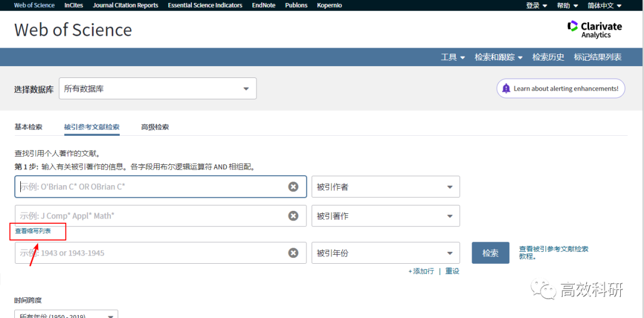This screenshot has height=318, width=644.
Task: Open the 被引年份 field type dropdown
Action: [x=386, y=252]
